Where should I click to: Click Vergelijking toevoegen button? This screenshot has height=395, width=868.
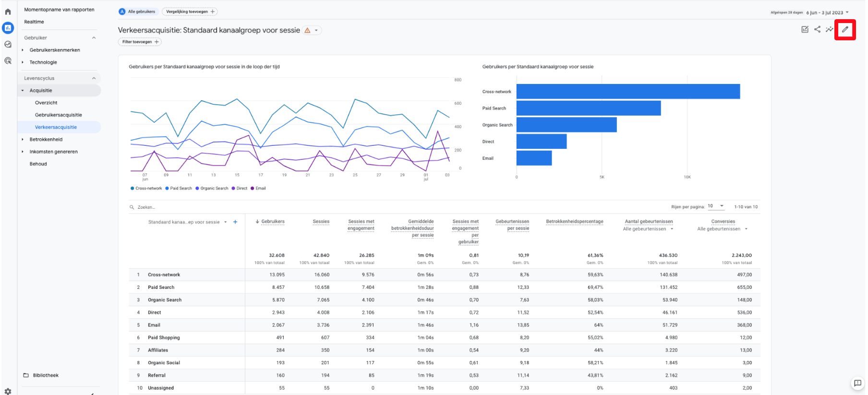pos(190,12)
